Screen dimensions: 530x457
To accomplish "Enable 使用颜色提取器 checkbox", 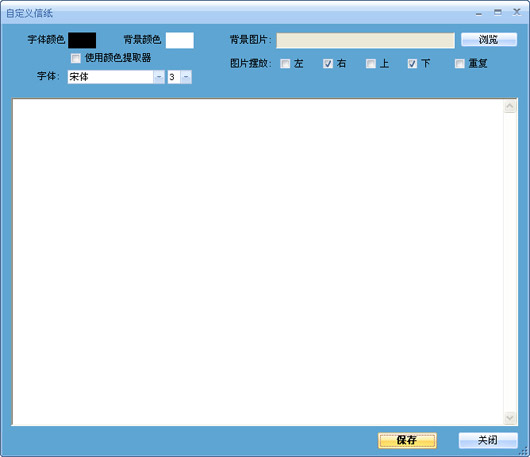I will click(76, 58).
